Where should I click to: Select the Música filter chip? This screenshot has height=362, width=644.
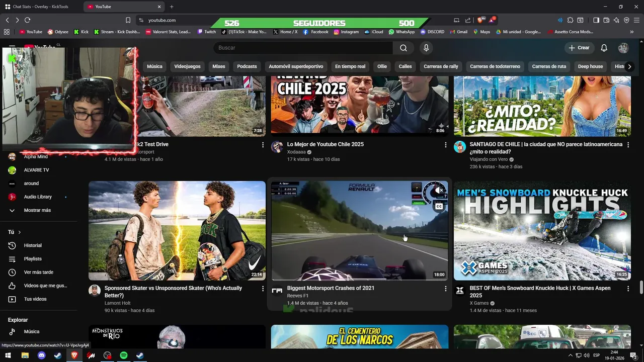[154, 66]
